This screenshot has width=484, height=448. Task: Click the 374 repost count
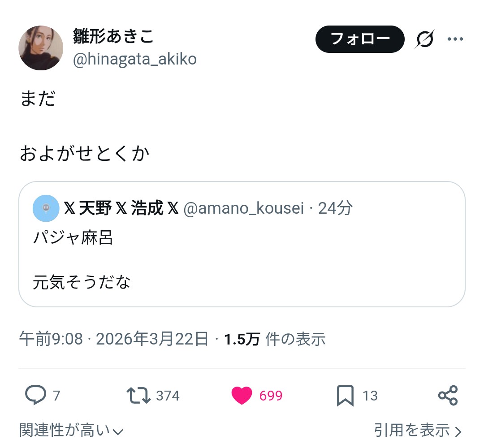click(x=168, y=396)
